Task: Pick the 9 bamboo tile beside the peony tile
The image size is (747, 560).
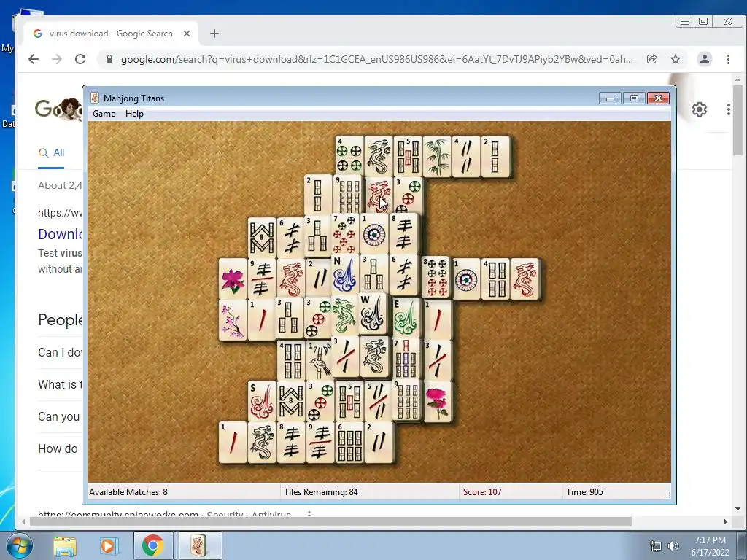Action: click(407, 400)
